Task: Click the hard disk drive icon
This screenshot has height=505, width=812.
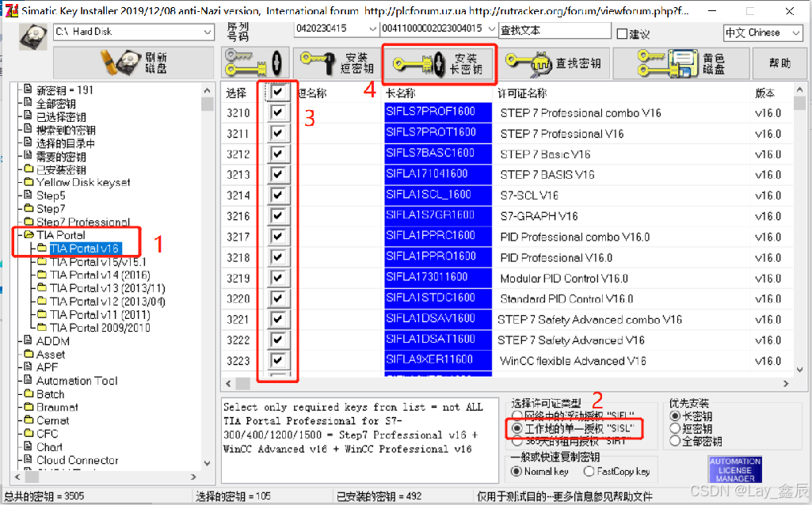Action: [33, 36]
